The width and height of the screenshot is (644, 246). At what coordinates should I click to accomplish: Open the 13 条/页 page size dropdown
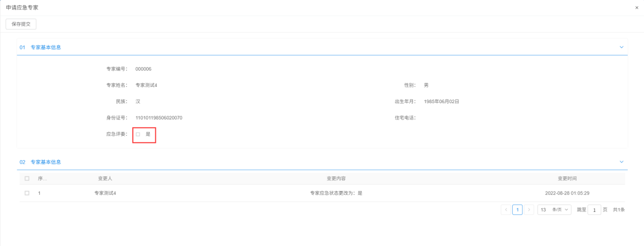554,210
